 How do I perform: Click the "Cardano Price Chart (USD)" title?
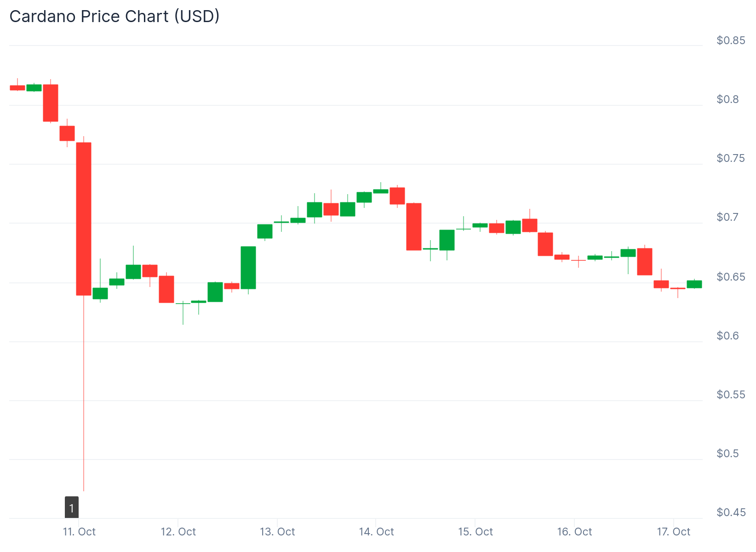click(x=115, y=17)
